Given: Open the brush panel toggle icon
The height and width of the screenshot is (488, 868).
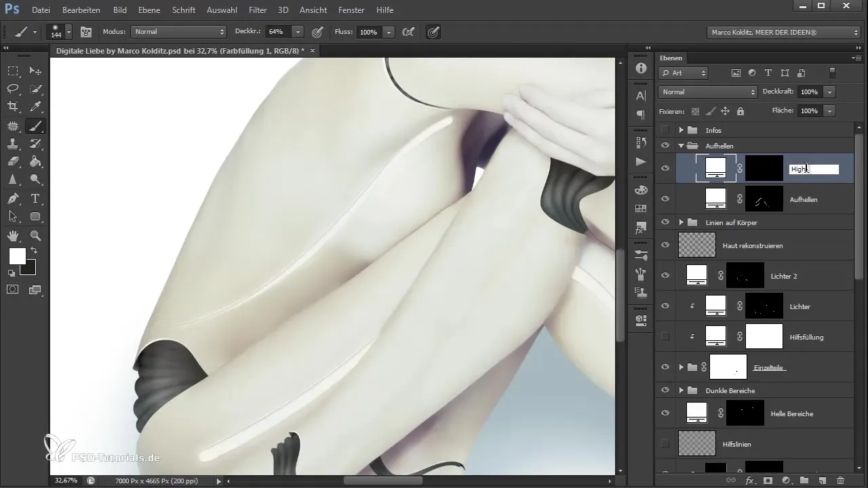Looking at the screenshot, I should (x=86, y=32).
